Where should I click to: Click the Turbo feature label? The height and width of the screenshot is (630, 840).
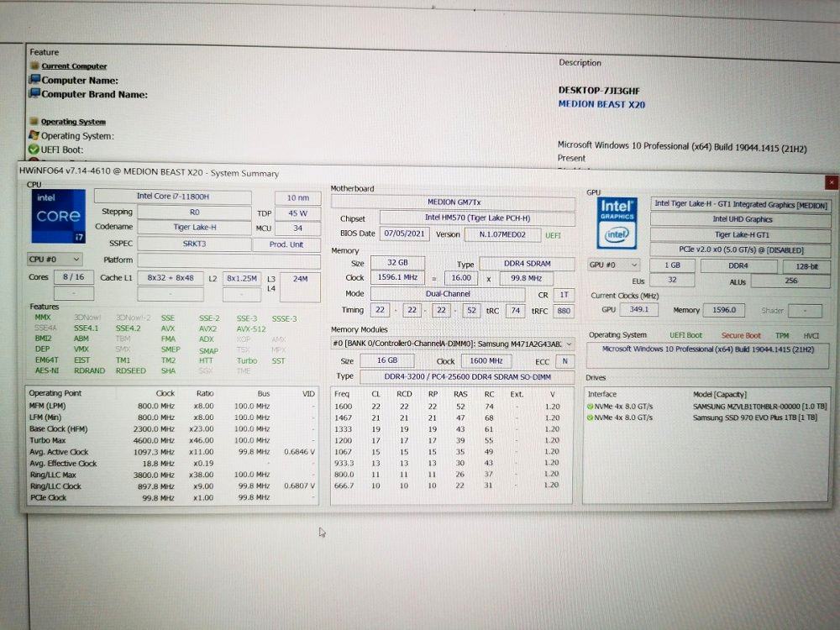246,360
